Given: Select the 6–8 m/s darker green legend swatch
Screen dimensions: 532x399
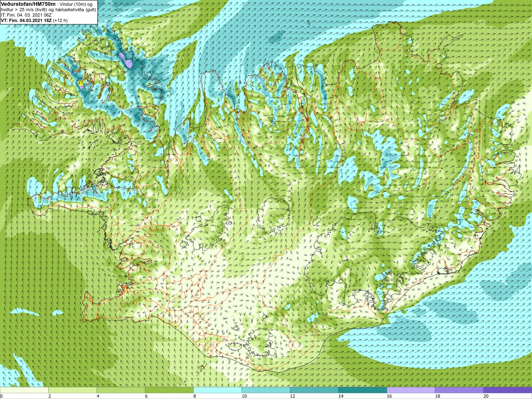Looking at the screenshot, I should pyautogui.click(x=169, y=390).
